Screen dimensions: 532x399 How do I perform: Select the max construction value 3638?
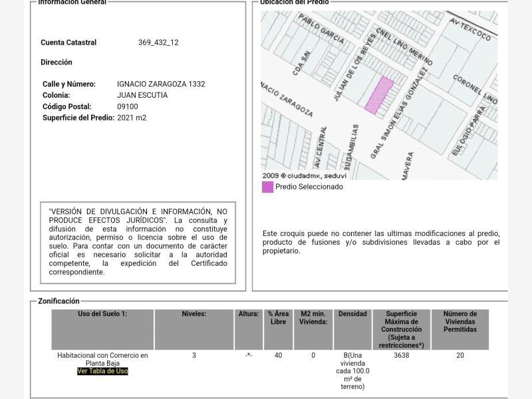402,355
